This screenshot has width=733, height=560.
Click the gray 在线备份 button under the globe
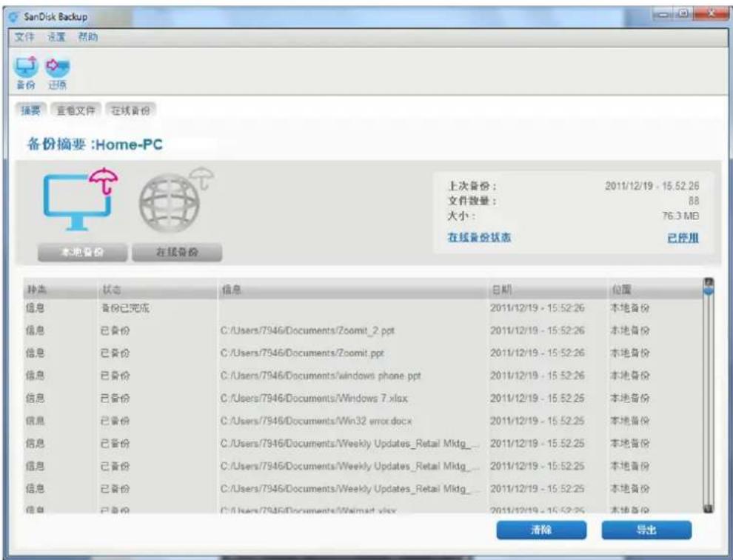coord(177,252)
